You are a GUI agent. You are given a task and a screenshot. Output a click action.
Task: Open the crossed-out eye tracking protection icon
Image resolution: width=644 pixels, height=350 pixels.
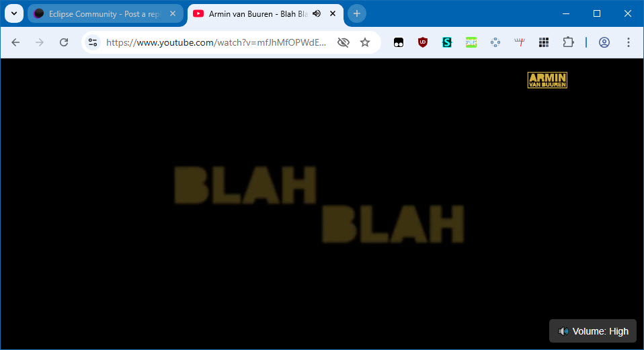coord(344,42)
